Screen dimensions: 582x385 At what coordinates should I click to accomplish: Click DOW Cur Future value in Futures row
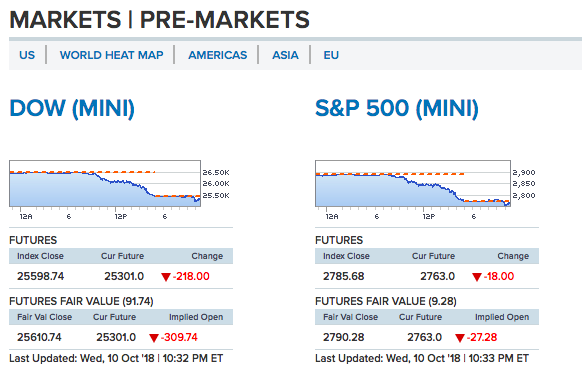124,276
